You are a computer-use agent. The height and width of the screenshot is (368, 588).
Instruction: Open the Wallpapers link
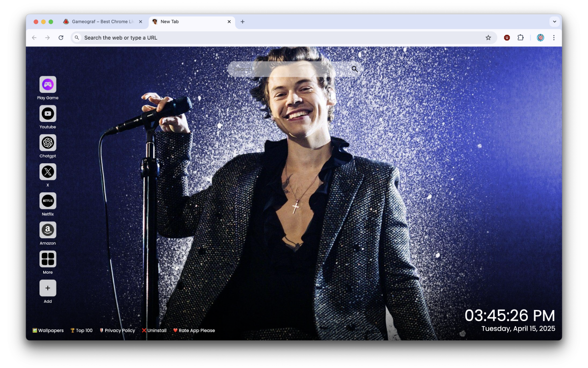[x=48, y=330]
